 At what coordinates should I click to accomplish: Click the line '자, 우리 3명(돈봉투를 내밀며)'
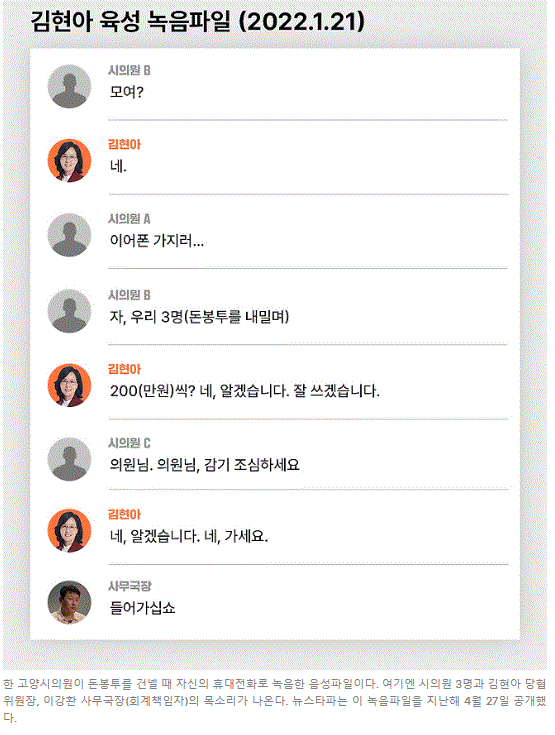[199, 317]
